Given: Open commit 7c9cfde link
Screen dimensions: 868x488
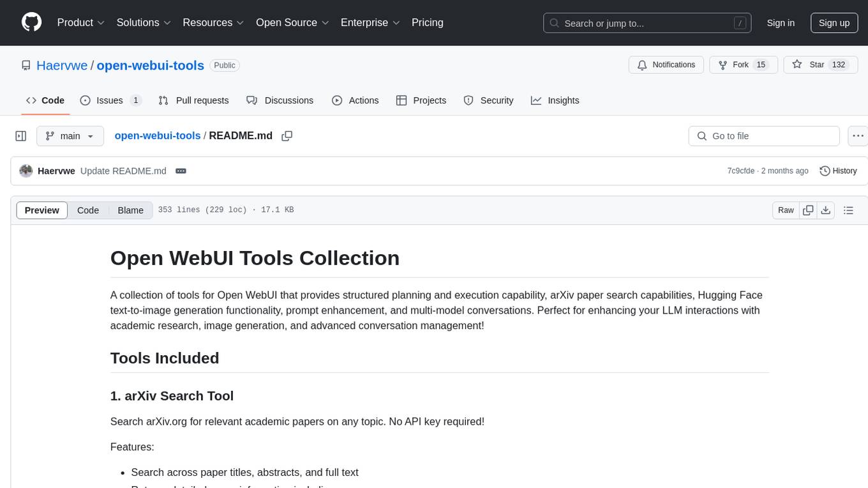Looking at the screenshot, I should 740,171.
